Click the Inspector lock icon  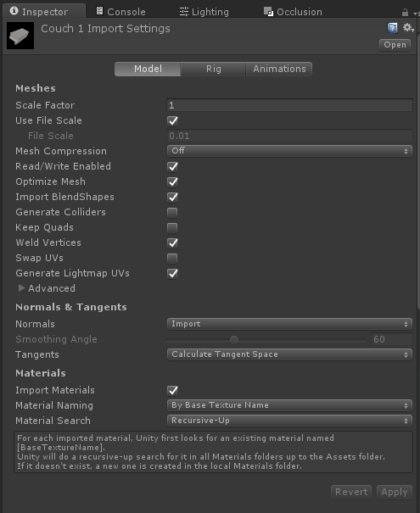[x=405, y=13]
